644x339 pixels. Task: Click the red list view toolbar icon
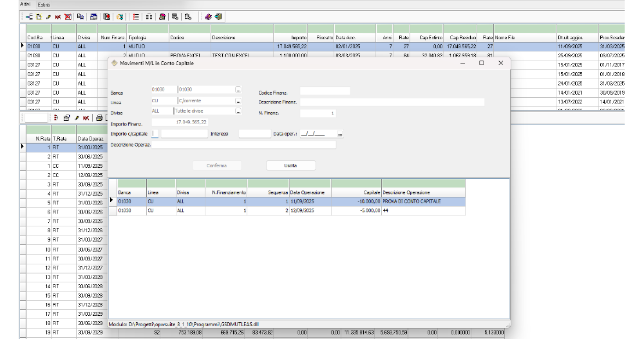(136, 17)
